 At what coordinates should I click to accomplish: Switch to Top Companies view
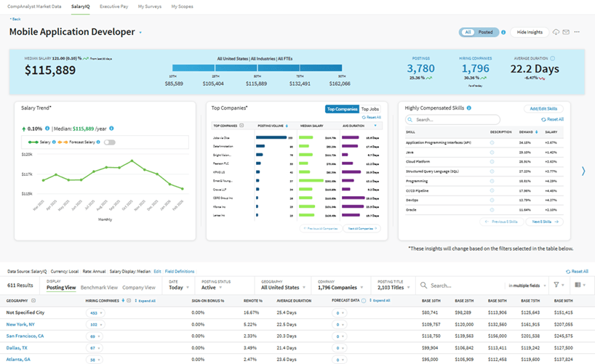342,109
